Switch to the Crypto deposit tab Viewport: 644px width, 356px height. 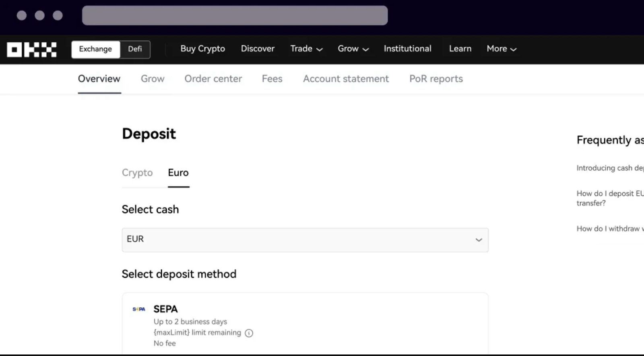[137, 173]
